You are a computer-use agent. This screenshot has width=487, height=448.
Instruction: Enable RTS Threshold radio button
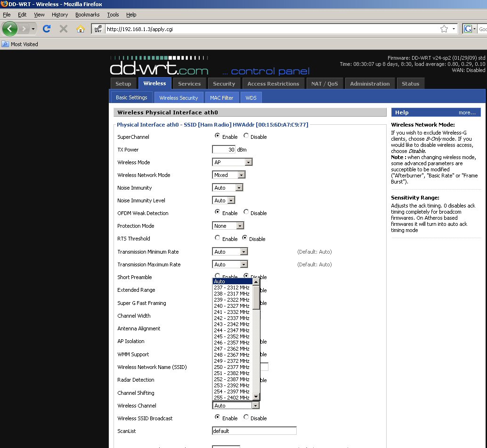[217, 238]
